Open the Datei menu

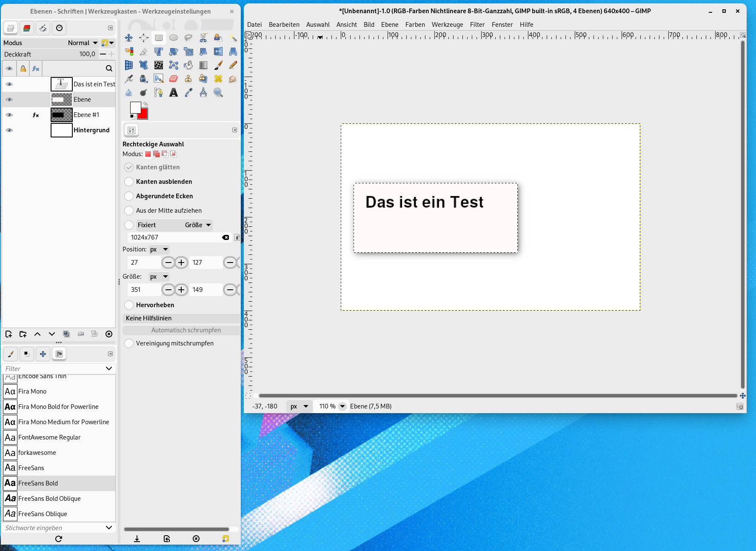pyautogui.click(x=254, y=25)
